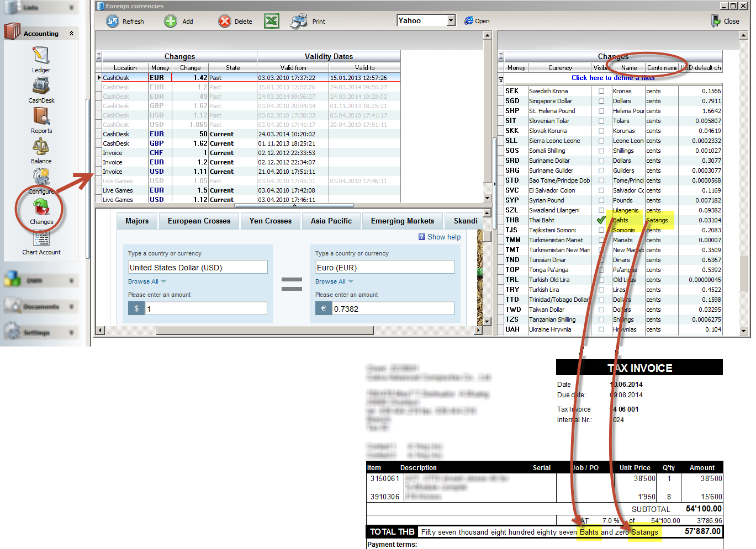Viewport: 756px width, 549px height.
Task: Click 'Click here to define a filter'
Action: point(613,78)
